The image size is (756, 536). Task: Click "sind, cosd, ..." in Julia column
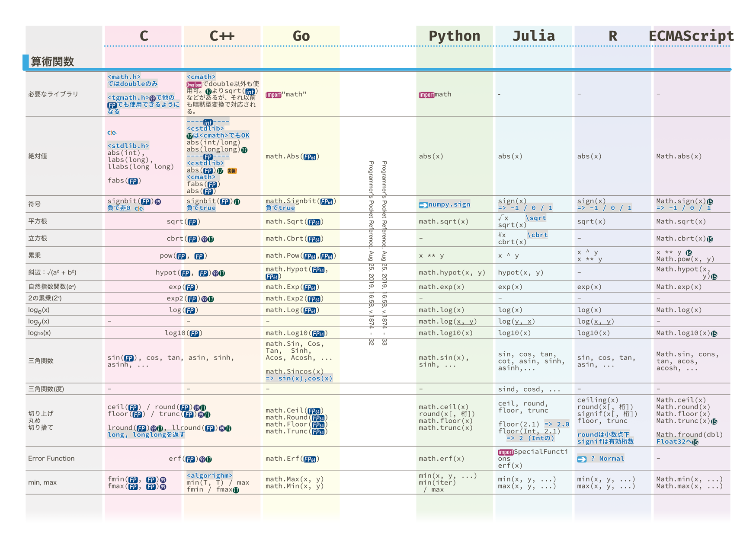point(529,389)
